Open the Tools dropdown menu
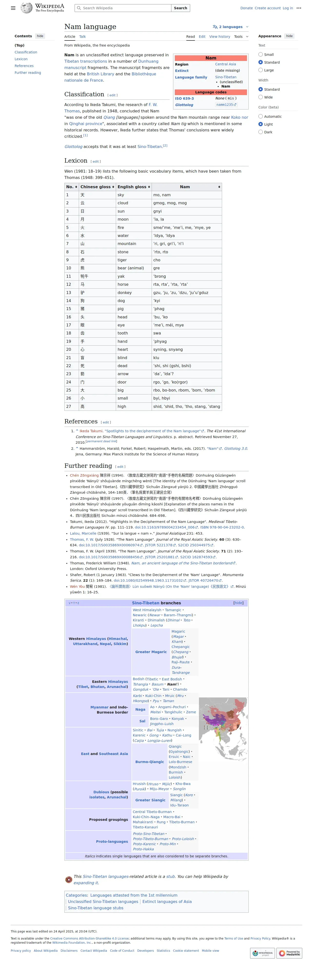 241,37
